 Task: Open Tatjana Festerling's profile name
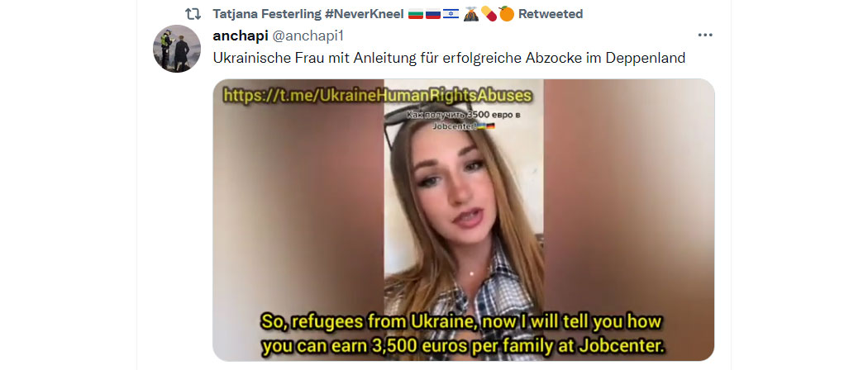(267, 14)
